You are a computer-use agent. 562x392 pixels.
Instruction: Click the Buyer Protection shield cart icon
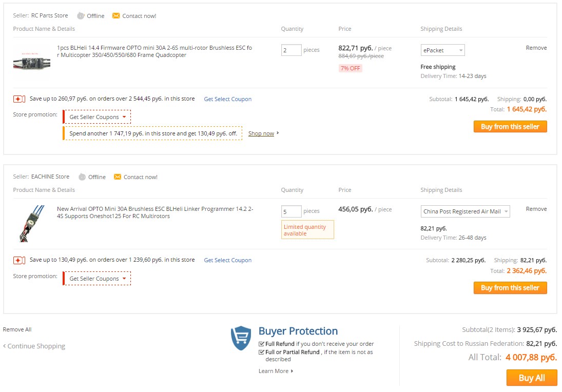click(241, 338)
